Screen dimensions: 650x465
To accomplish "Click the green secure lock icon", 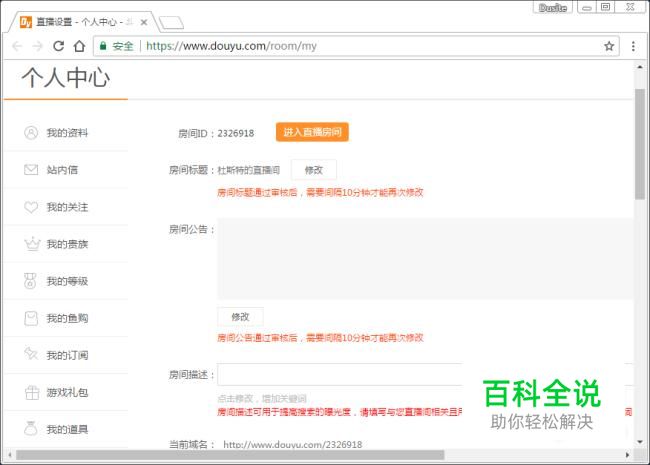I will pos(103,46).
